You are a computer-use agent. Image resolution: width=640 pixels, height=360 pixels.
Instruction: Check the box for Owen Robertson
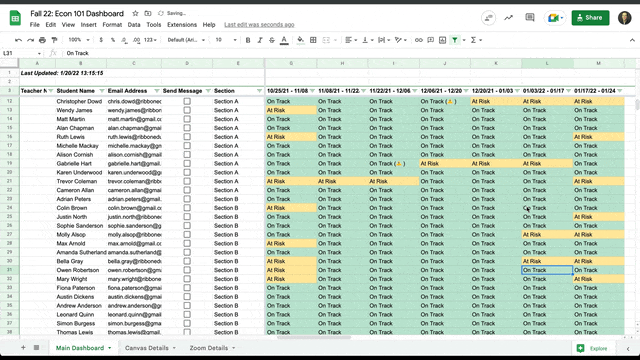[x=187, y=270]
